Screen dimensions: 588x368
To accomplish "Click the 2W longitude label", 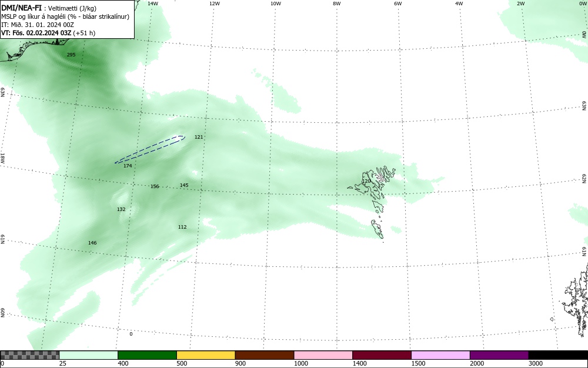I will (520, 4).
